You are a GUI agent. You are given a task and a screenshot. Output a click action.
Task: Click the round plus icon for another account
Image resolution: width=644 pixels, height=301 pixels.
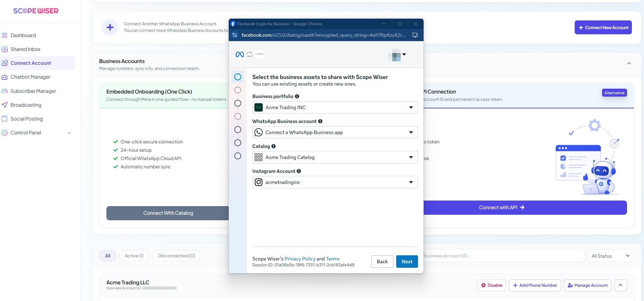(x=110, y=27)
